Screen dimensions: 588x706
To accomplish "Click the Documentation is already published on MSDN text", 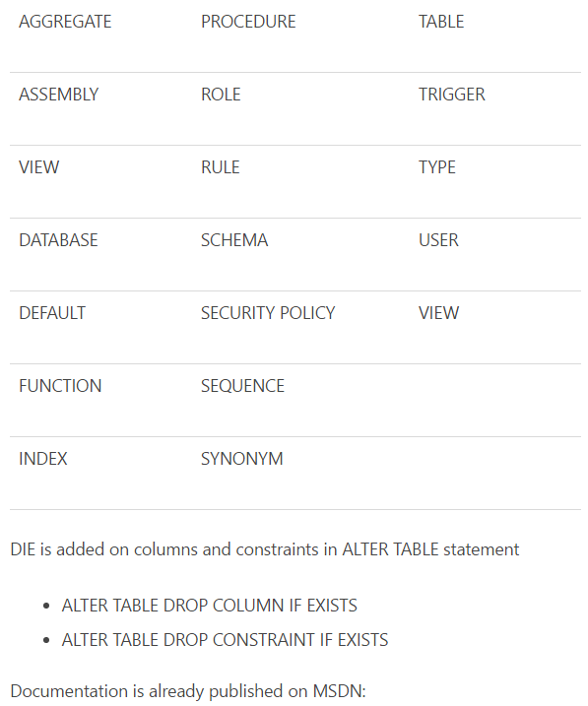I will [x=188, y=691].
